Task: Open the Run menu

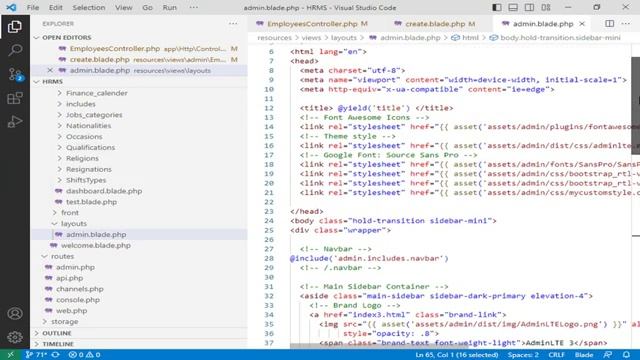Action: 170,7
